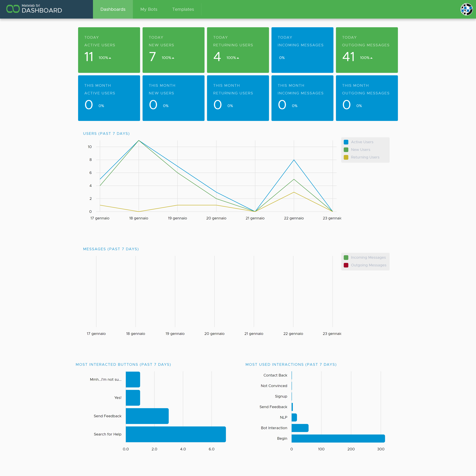Click up arrow beside Today Returning Users percentage

pos(238,58)
